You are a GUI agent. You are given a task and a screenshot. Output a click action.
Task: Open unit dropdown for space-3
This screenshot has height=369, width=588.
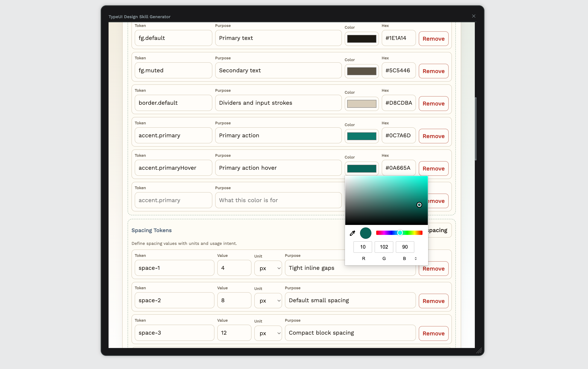pos(268,333)
